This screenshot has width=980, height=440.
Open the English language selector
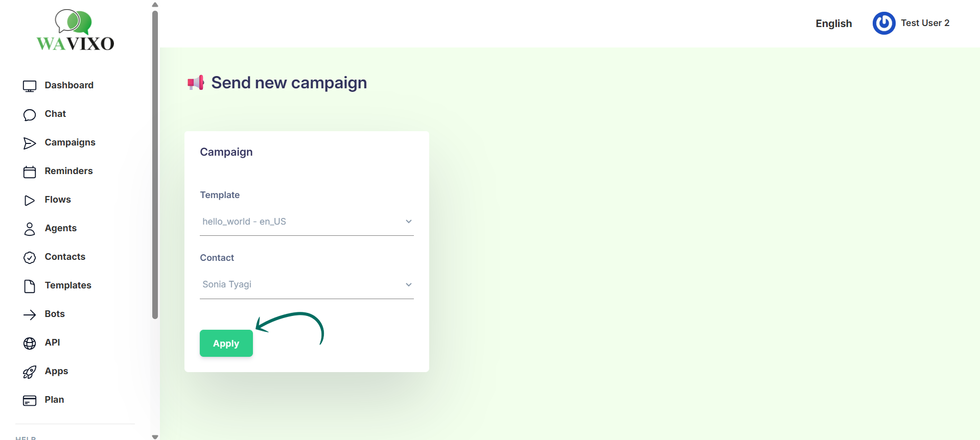tap(833, 23)
